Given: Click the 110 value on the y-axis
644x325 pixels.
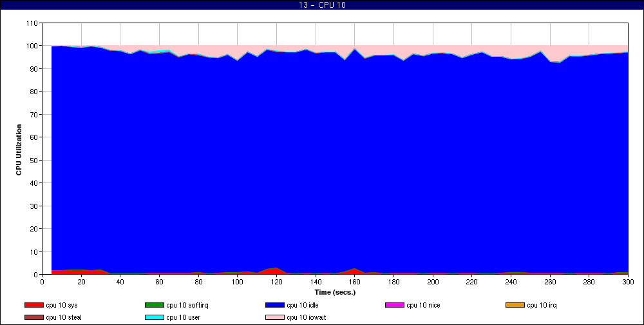Looking at the screenshot, I should (32, 23).
